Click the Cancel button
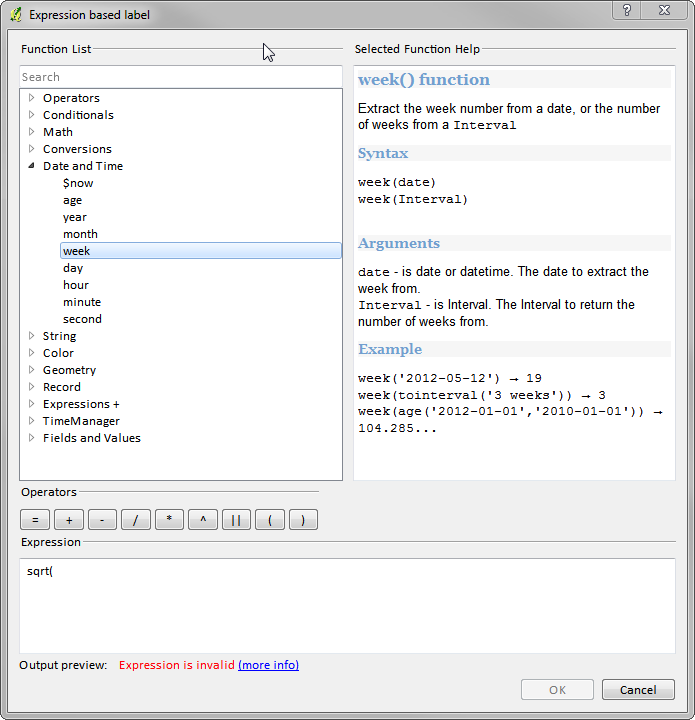Screen dimensions: 695x720 pos(638,689)
